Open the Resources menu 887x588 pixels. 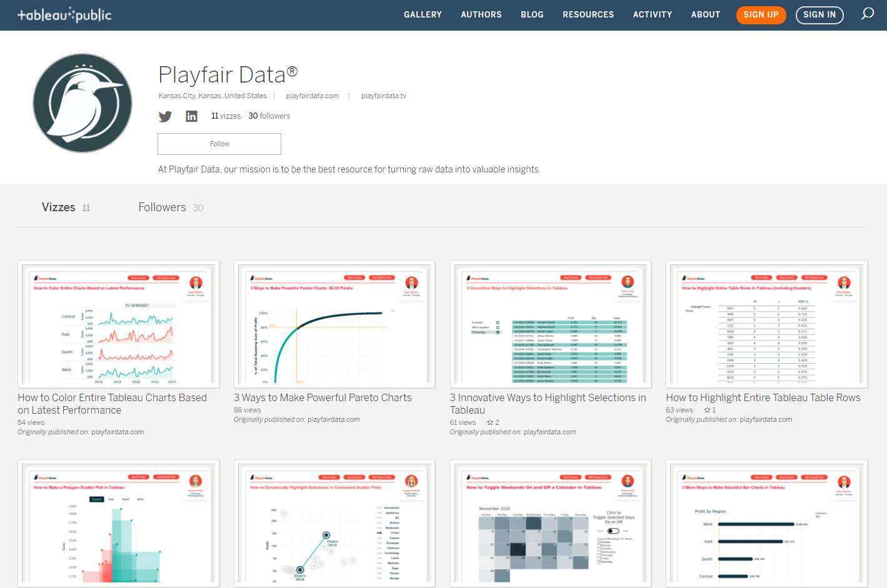[588, 14]
